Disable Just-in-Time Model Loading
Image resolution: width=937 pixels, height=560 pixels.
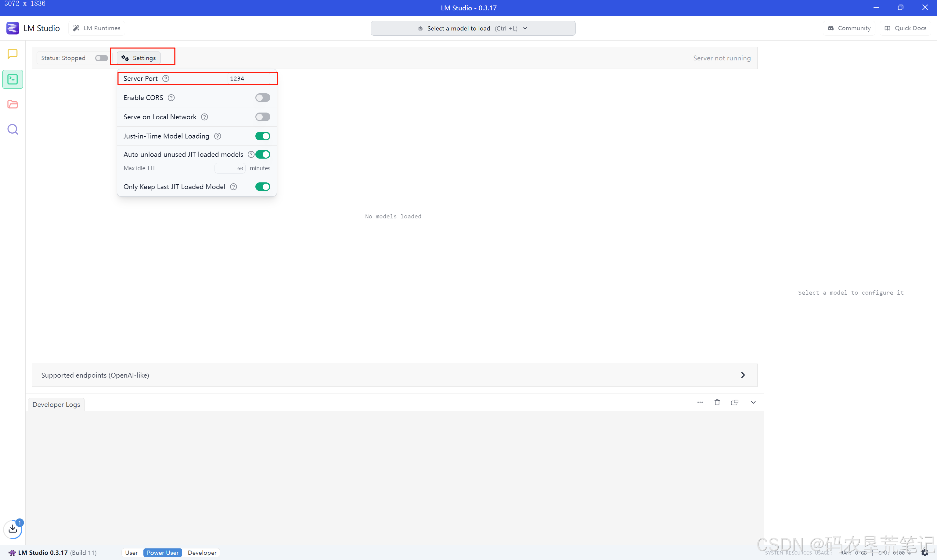pyautogui.click(x=263, y=136)
